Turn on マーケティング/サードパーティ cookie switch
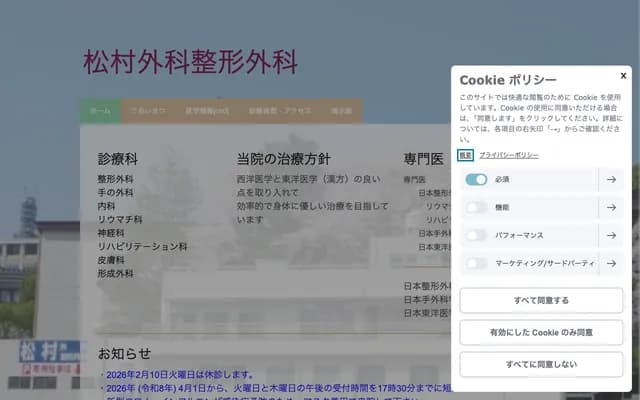 (476, 264)
